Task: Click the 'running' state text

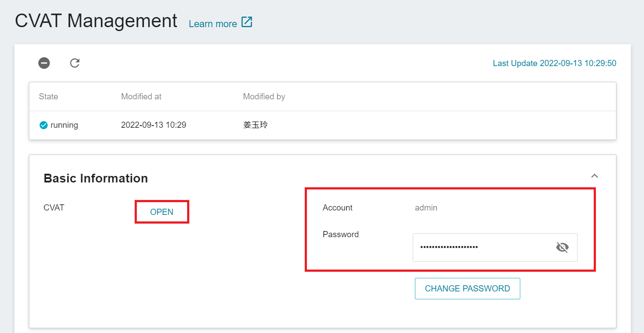Action: (64, 125)
